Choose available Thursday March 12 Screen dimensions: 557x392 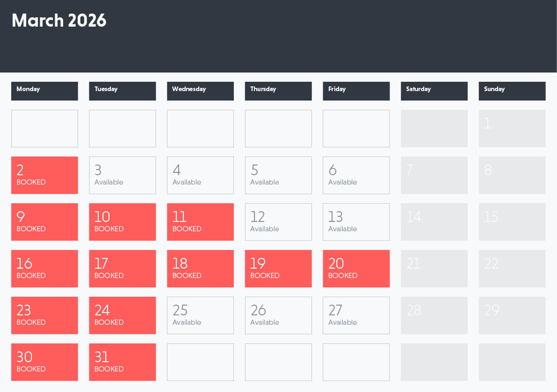(x=278, y=222)
